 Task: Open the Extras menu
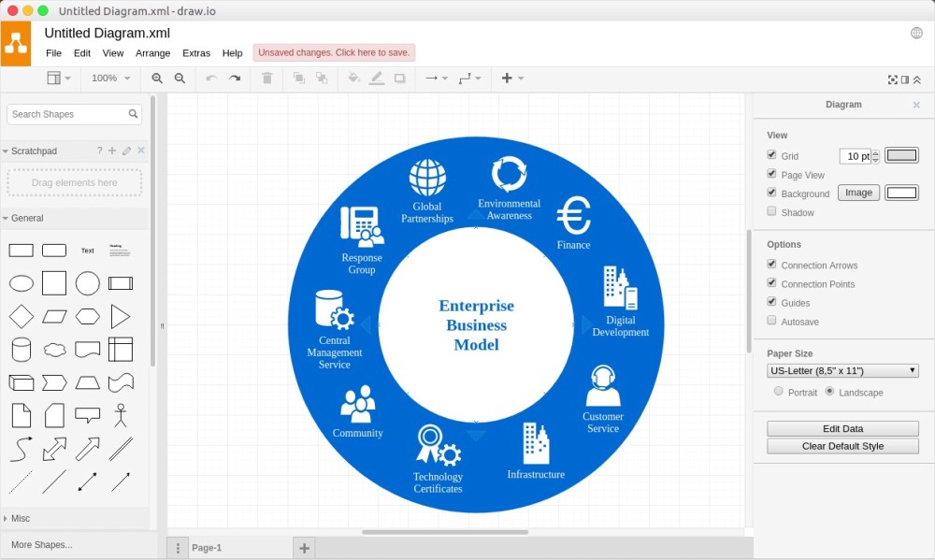click(196, 53)
